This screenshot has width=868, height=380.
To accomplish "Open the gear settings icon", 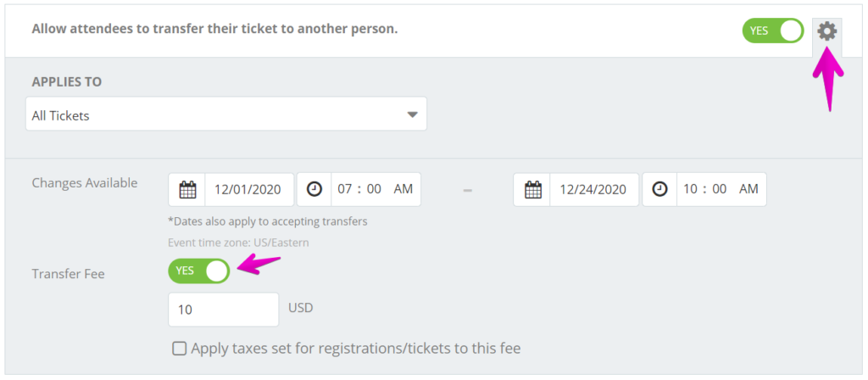I will 827,31.
